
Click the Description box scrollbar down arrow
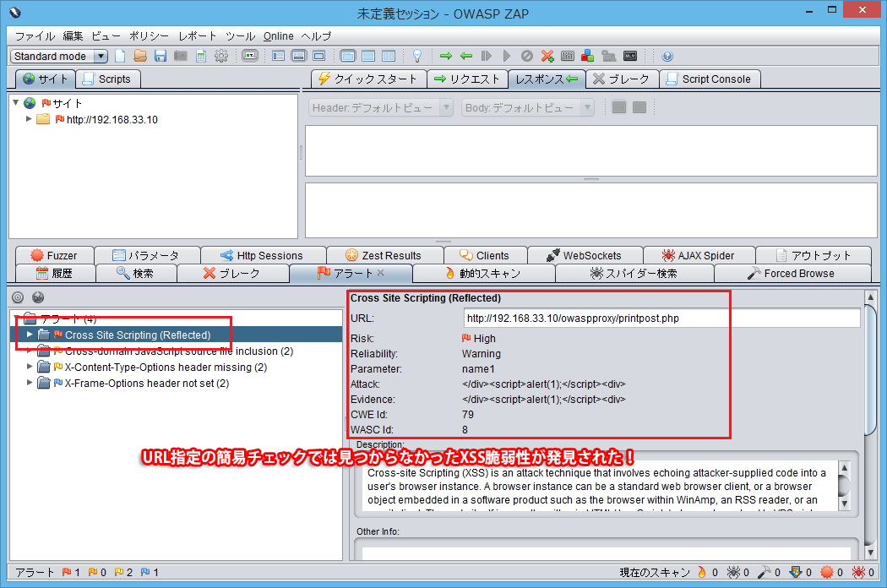[844, 504]
